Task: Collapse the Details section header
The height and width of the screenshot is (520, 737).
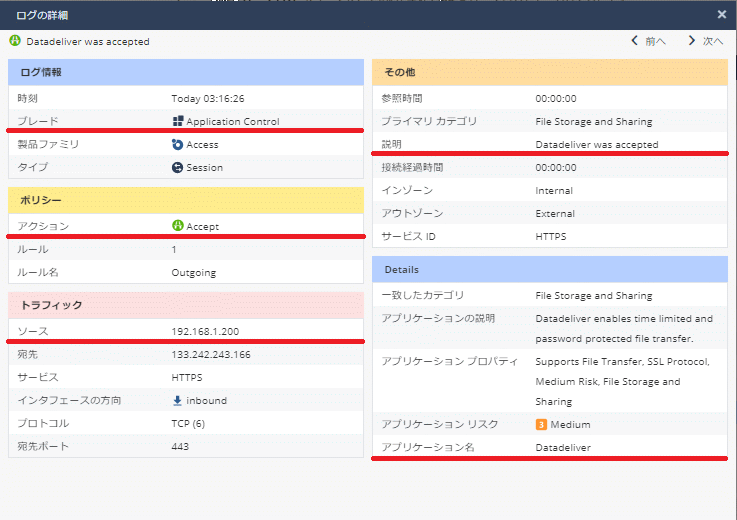Action: click(549, 269)
